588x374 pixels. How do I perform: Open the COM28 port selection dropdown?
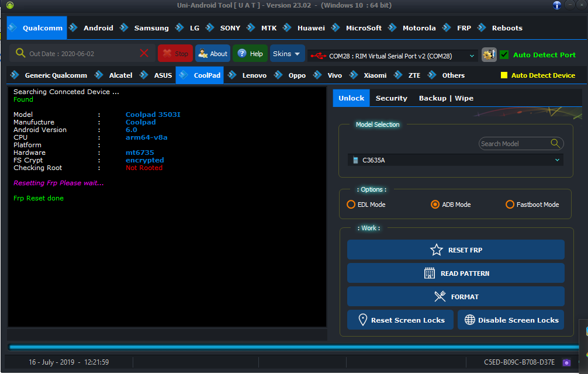(393, 56)
